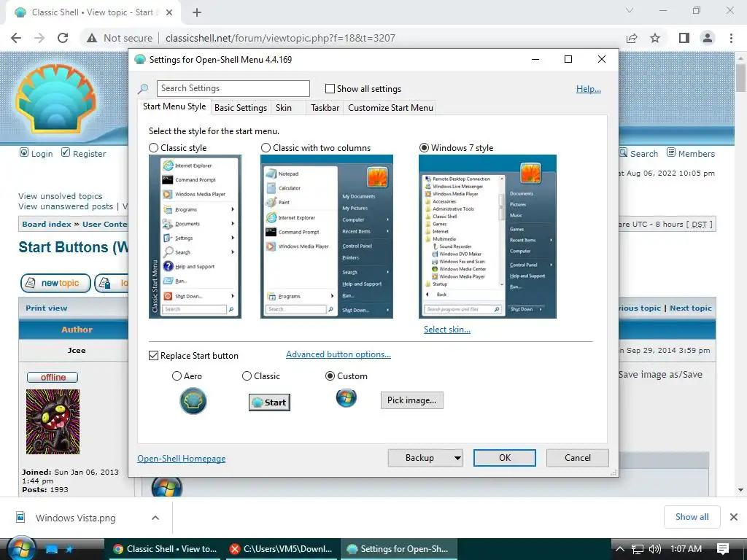
Task: Enable Show all settings checkbox
Action: point(330,88)
